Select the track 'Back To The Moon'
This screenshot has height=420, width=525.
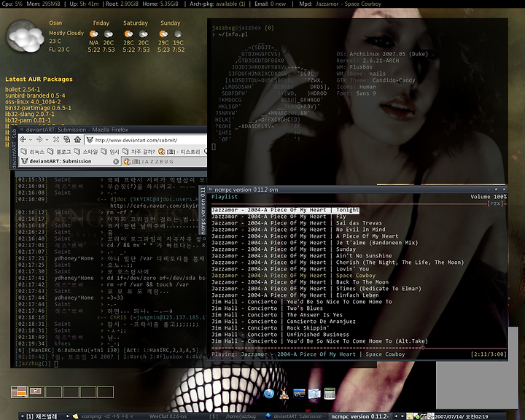click(300, 282)
